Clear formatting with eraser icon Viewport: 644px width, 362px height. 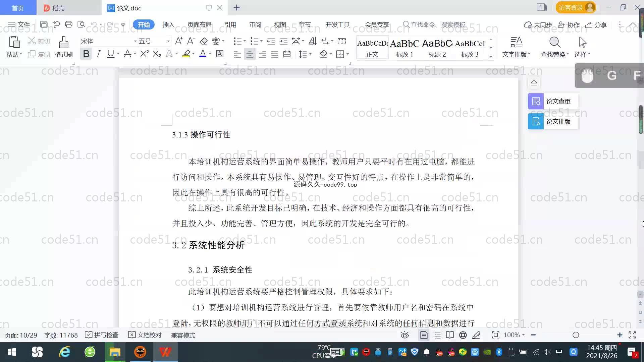point(203,41)
